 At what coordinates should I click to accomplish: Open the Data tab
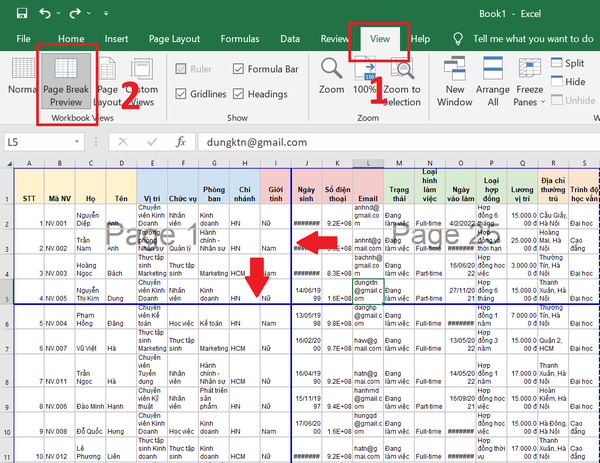click(290, 39)
